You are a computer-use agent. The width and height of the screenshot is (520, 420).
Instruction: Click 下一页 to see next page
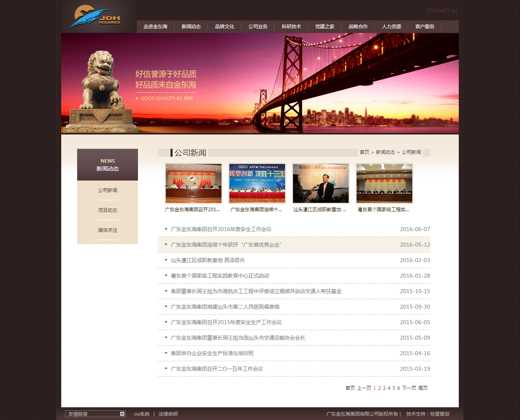[x=409, y=388]
